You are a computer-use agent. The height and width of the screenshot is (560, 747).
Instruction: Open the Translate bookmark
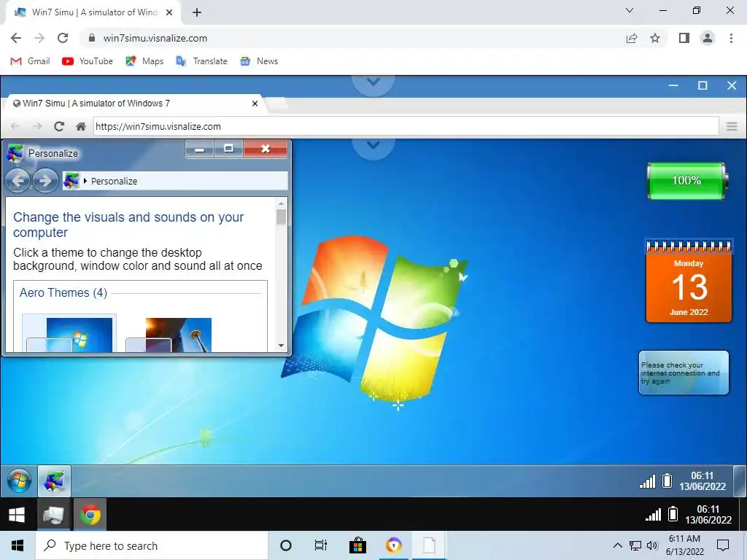coord(201,61)
